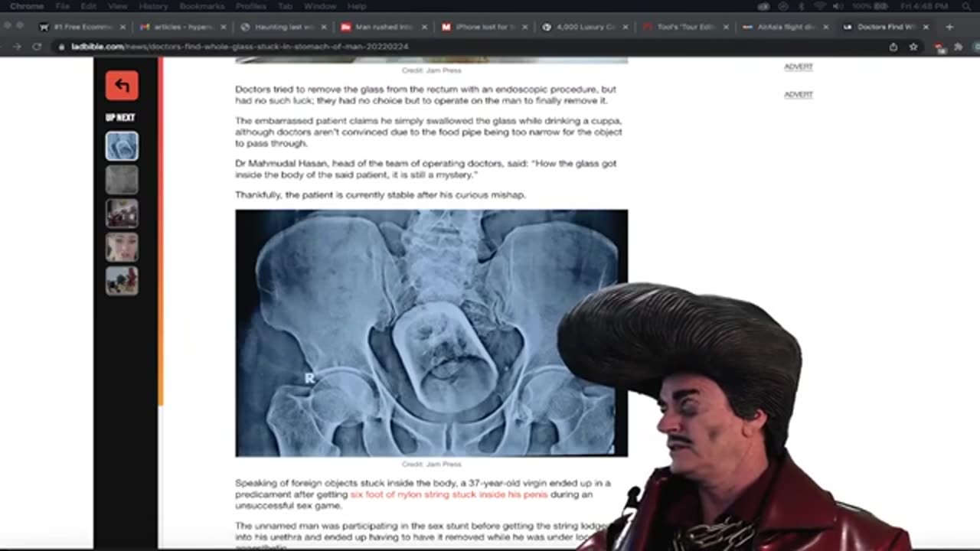Close the 'Haunting last' tab
Screen dimensions: 980x551
[x=323, y=27]
